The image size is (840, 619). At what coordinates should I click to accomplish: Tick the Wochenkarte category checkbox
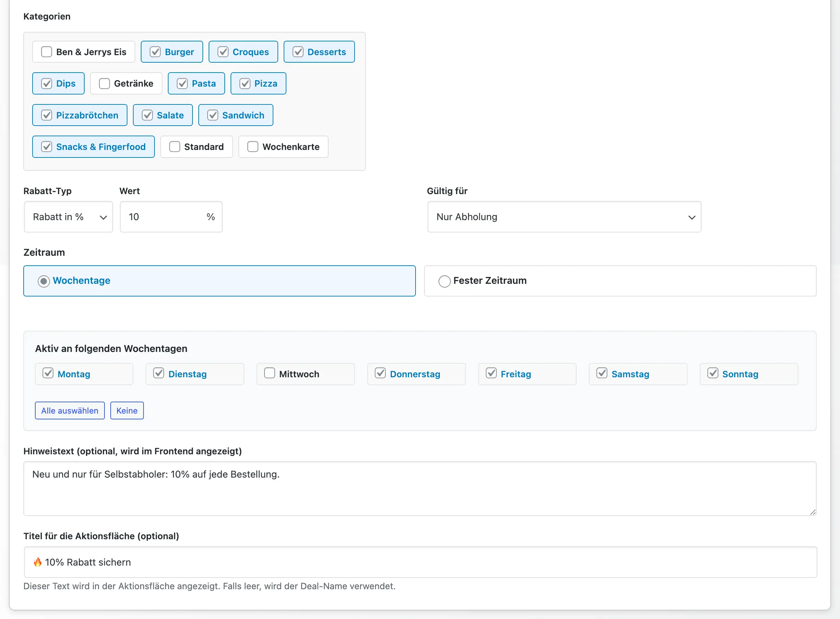(252, 147)
